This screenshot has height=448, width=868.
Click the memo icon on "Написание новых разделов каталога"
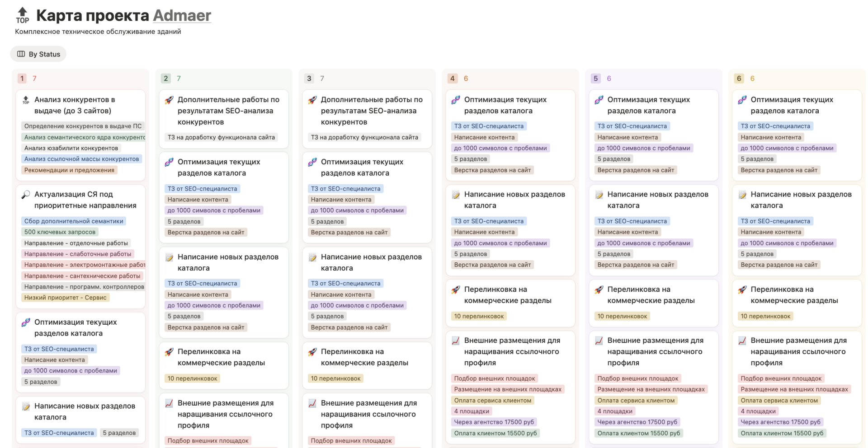[170, 257]
